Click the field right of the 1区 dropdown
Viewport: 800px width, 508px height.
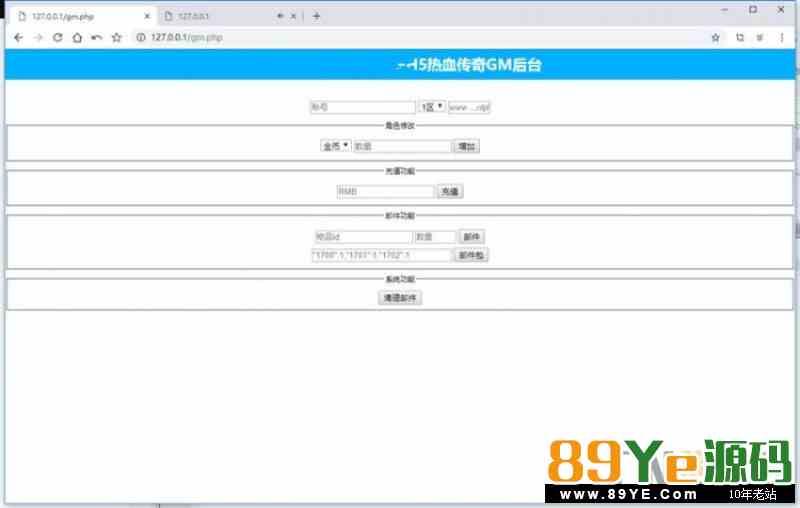469,107
